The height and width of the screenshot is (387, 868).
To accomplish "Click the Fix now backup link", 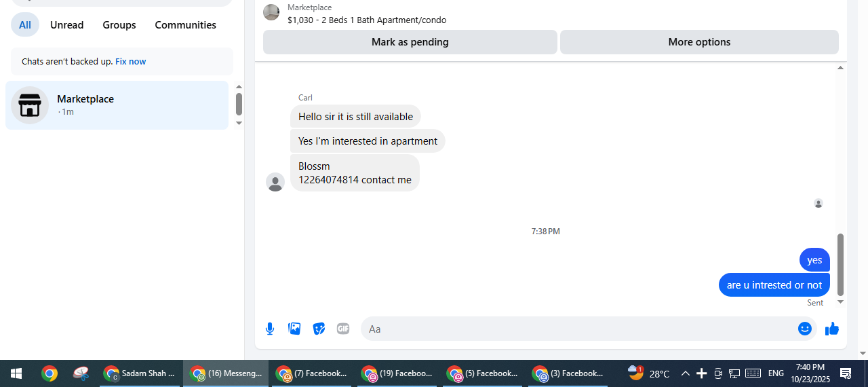I will pyautogui.click(x=130, y=62).
